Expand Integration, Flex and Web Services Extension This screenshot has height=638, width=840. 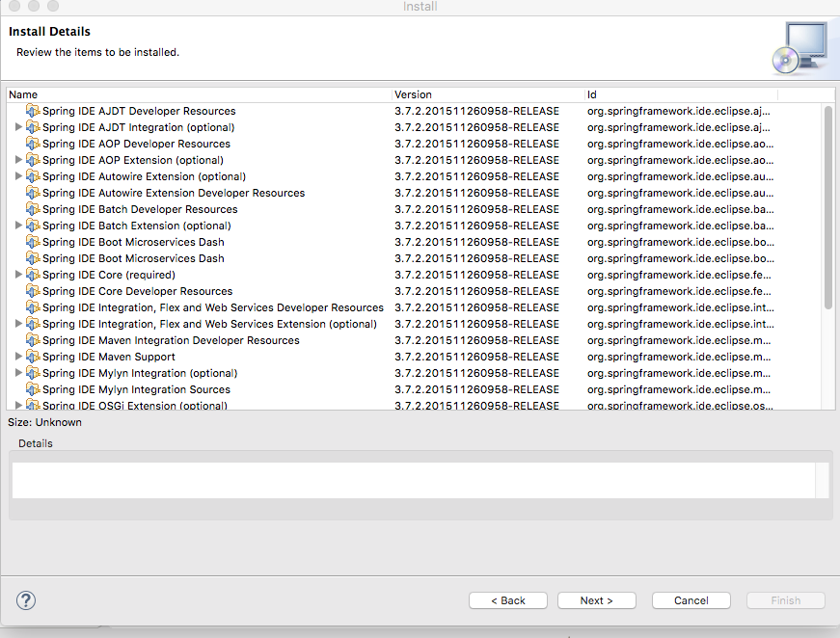[18, 323]
